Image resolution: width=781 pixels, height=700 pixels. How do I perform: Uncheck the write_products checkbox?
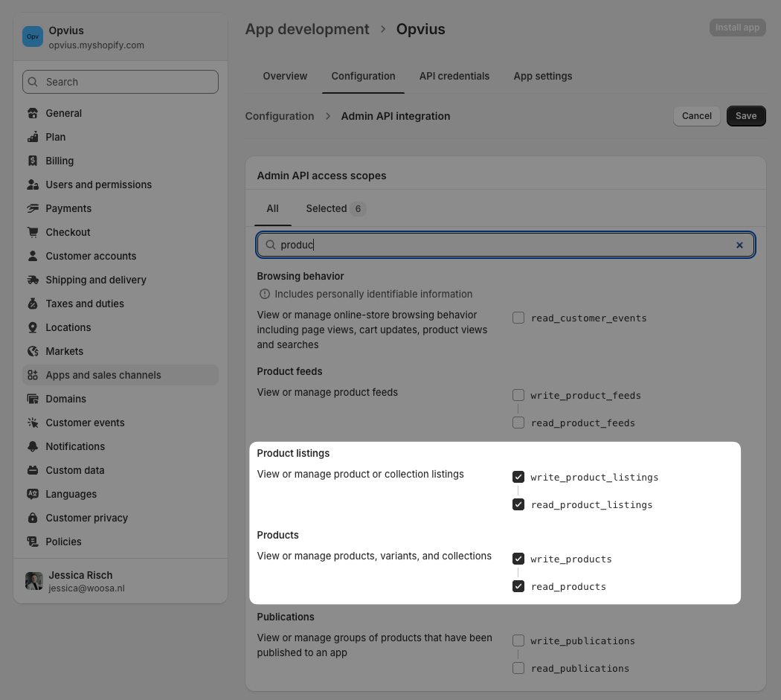[518, 559]
